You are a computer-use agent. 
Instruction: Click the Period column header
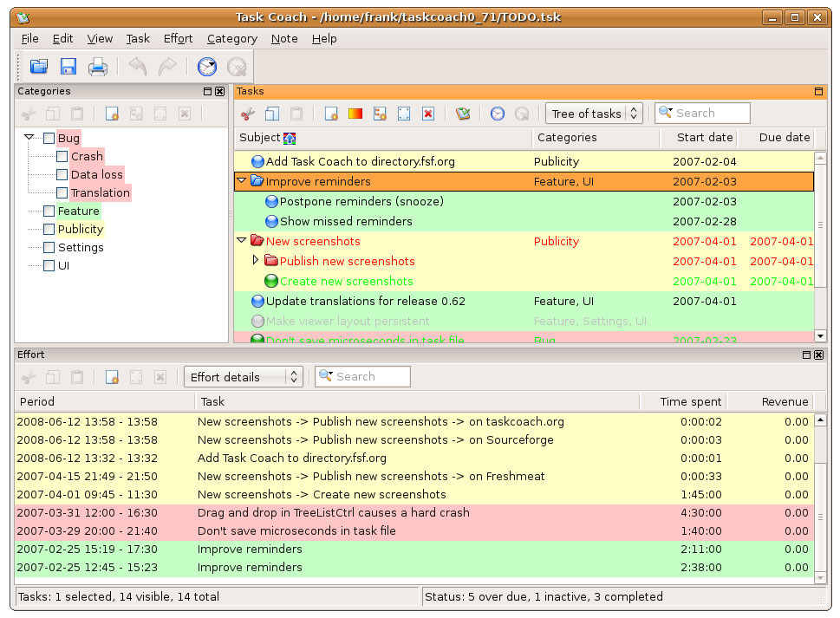pos(105,402)
